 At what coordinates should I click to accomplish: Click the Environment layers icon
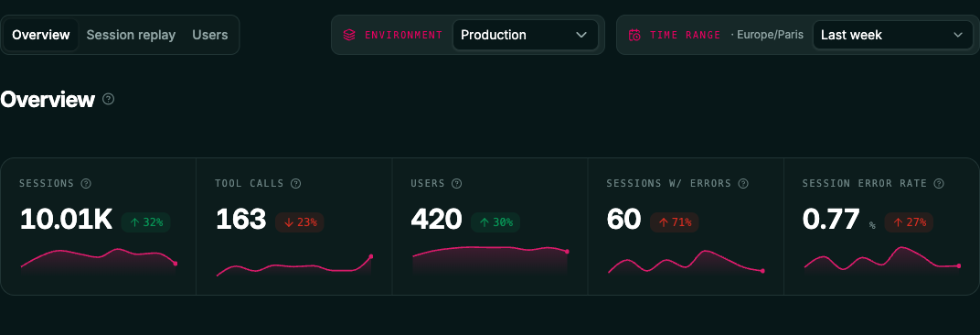(x=348, y=35)
